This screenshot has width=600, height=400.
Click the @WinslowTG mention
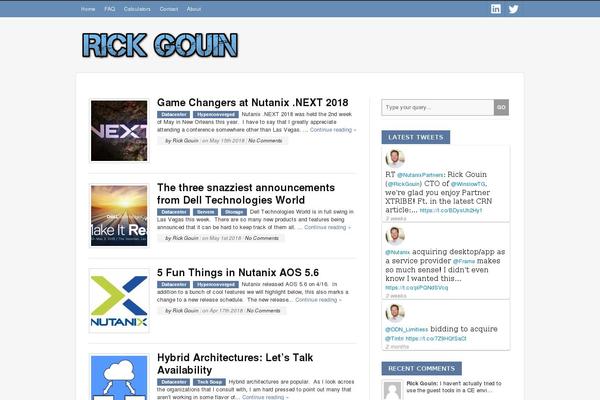pyautogui.click(x=468, y=184)
